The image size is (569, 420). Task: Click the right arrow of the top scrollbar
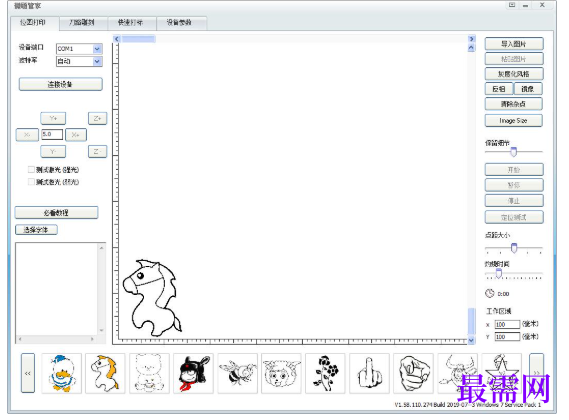coord(471,39)
